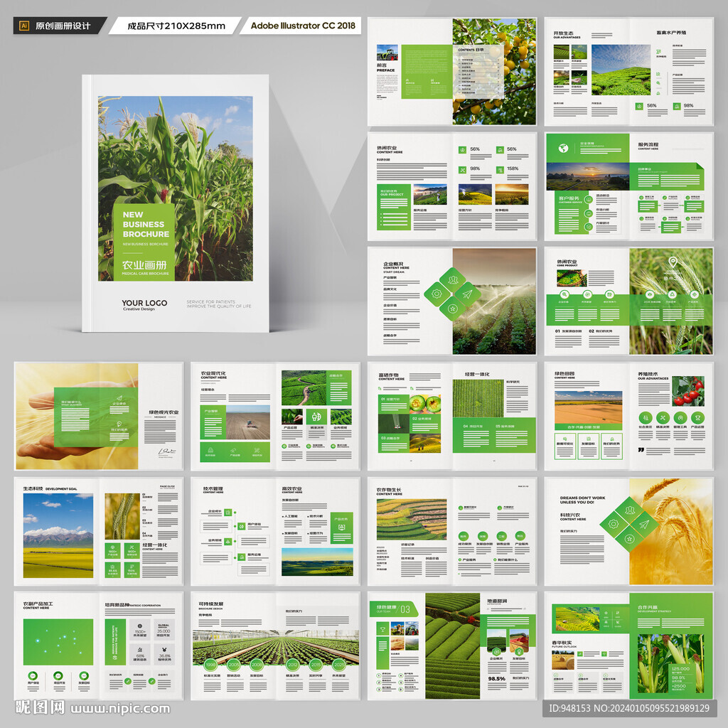Click the 158% statistic
This screenshot has height=728, width=728.
click(x=513, y=168)
